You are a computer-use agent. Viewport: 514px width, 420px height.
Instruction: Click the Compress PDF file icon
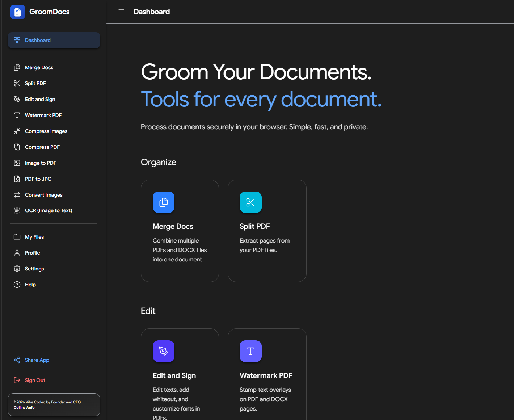(17, 147)
